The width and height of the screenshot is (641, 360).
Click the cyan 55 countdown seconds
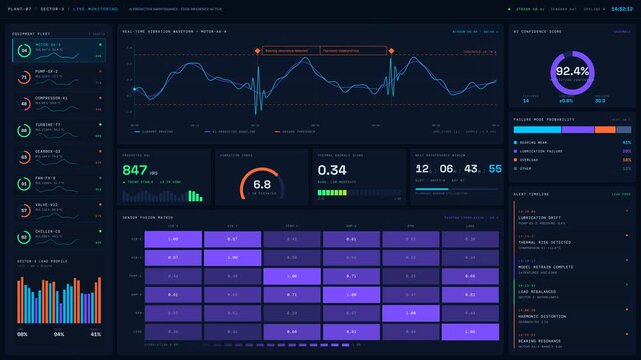tap(495, 169)
